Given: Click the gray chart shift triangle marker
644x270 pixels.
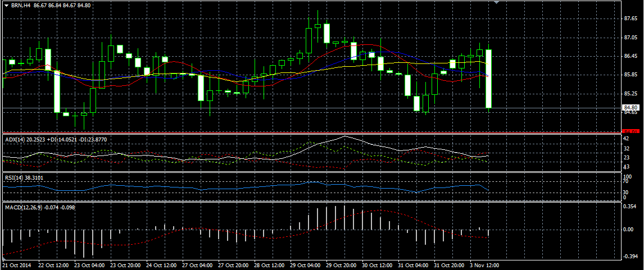Looking at the screenshot, I should tap(496, 2).
